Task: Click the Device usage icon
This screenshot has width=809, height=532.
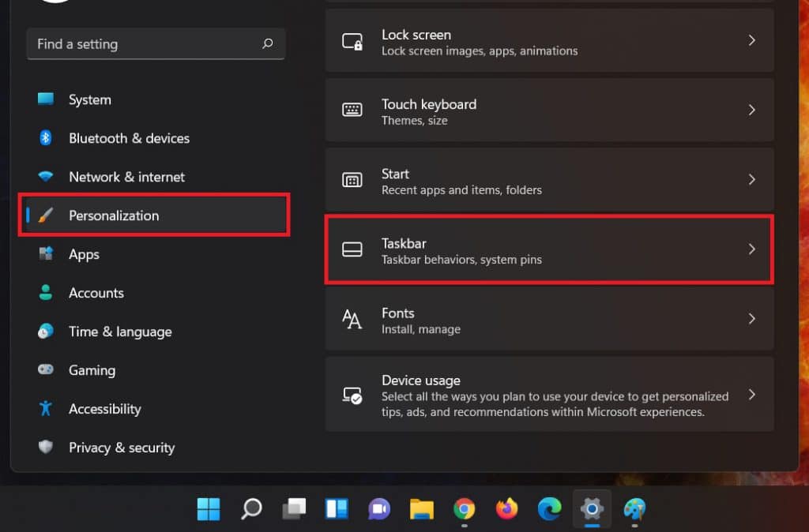Action: coord(353,395)
